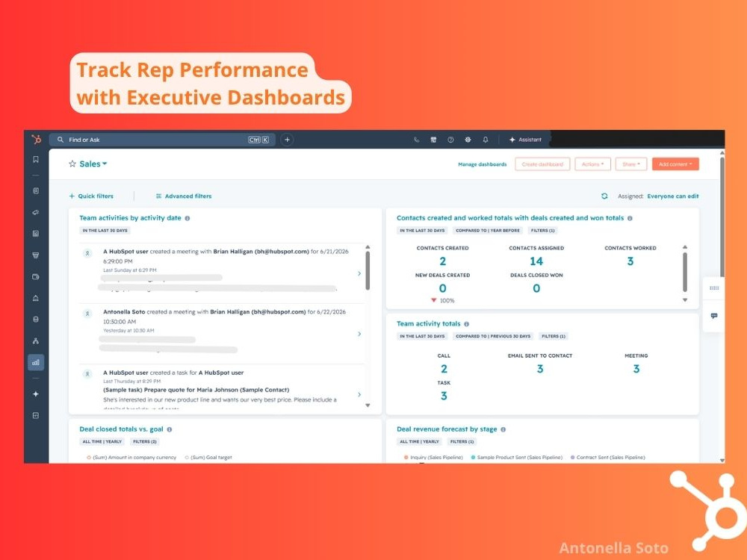The width and height of the screenshot is (747, 560).
Task: Open the Actions dropdown button
Action: 592,164
